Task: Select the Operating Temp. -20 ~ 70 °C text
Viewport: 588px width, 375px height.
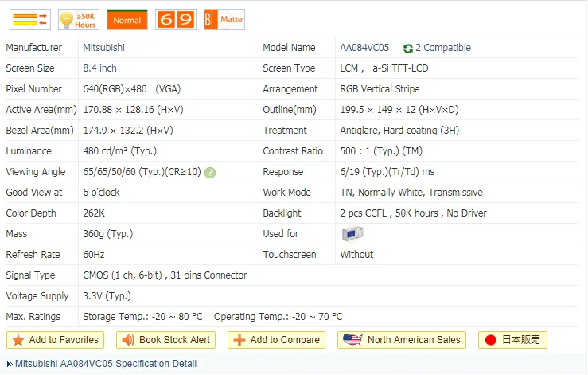Action: [x=278, y=316]
